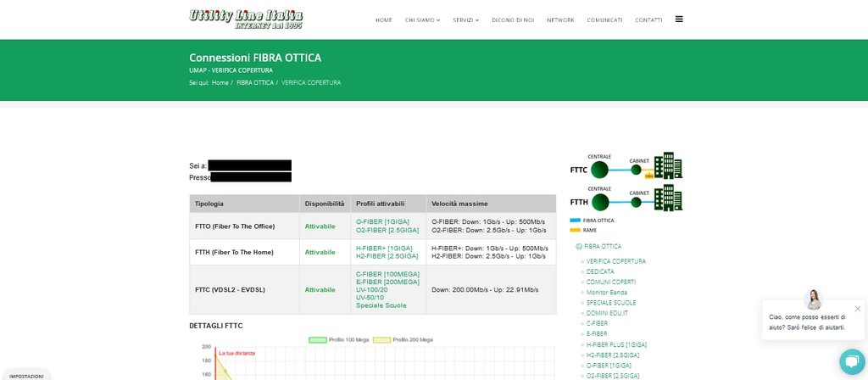Select the O2-FIBER [2.5GIGA] profile in table

(x=387, y=231)
